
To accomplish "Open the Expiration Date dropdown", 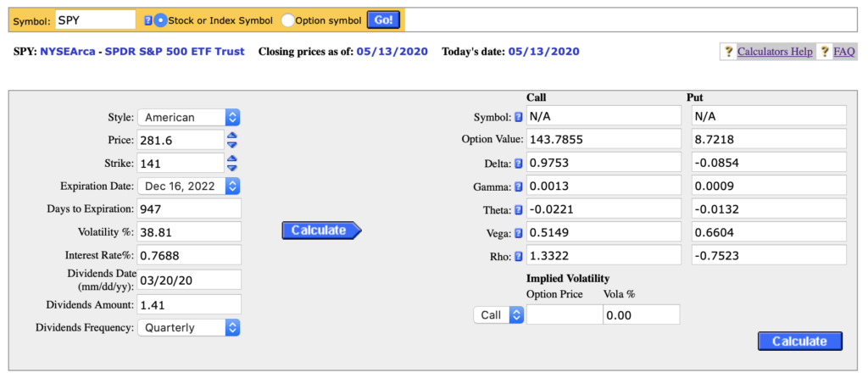I will pyautogui.click(x=189, y=186).
